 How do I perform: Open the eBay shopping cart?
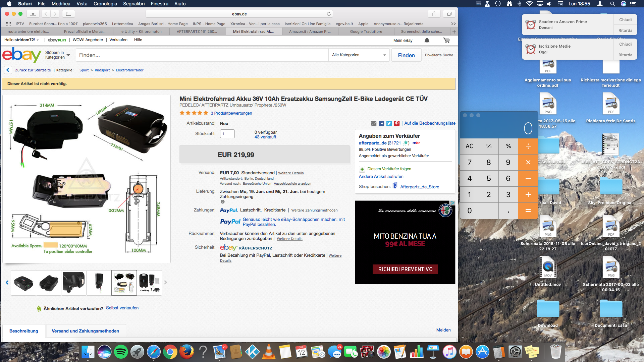446,40
